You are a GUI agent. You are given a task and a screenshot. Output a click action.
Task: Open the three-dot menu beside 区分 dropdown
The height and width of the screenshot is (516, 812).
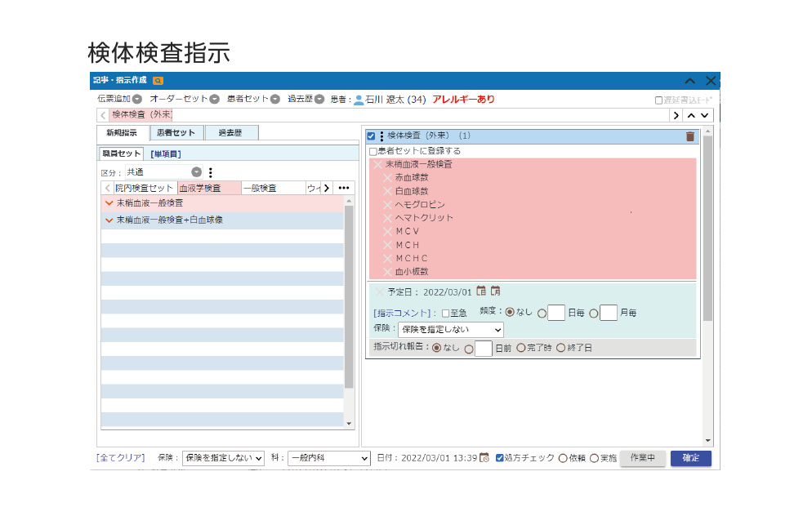pyautogui.click(x=211, y=172)
